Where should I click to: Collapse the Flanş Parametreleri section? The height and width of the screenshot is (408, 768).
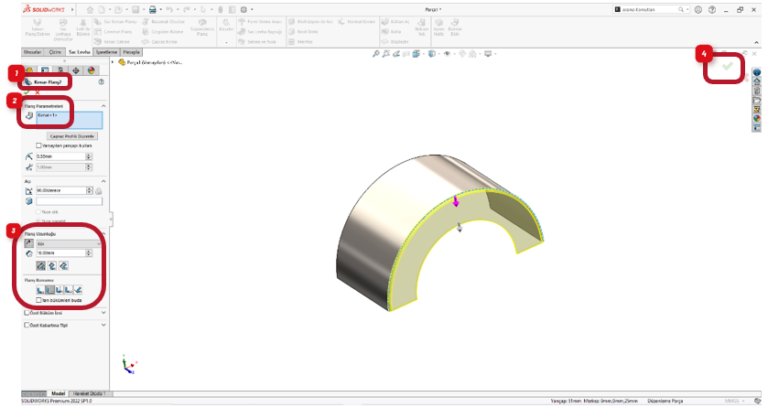point(104,105)
